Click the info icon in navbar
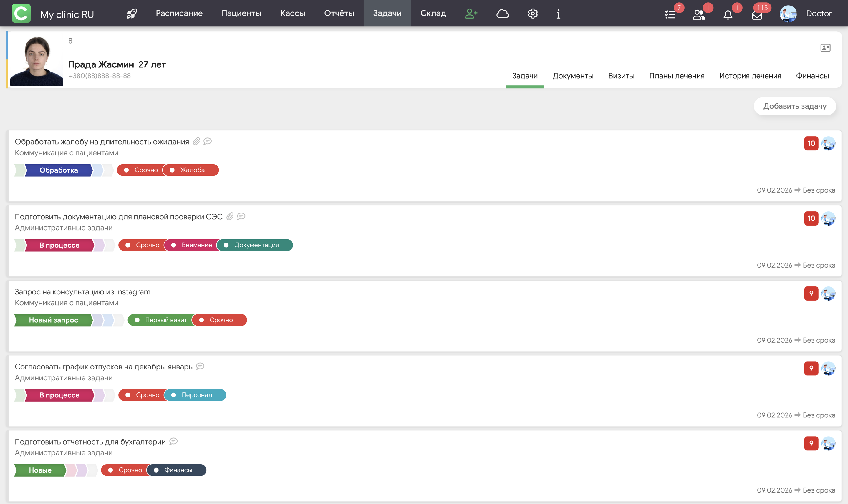 coord(558,14)
